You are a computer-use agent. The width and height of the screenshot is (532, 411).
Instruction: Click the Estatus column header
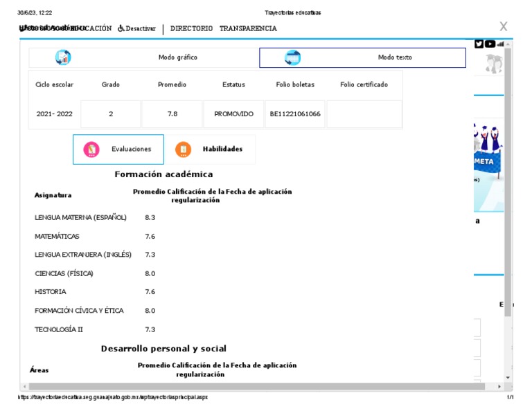pos(233,84)
